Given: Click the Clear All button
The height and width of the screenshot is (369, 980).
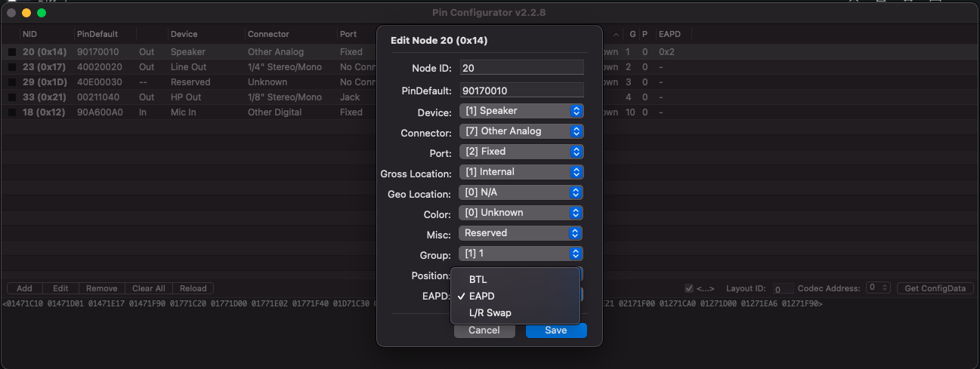Looking at the screenshot, I should [149, 288].
